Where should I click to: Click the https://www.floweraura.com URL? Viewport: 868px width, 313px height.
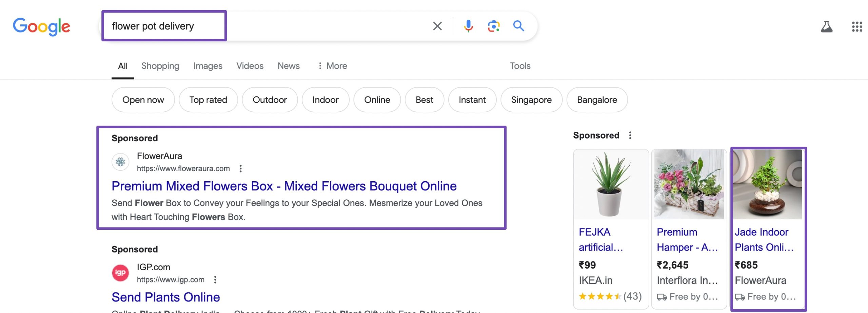183,169
